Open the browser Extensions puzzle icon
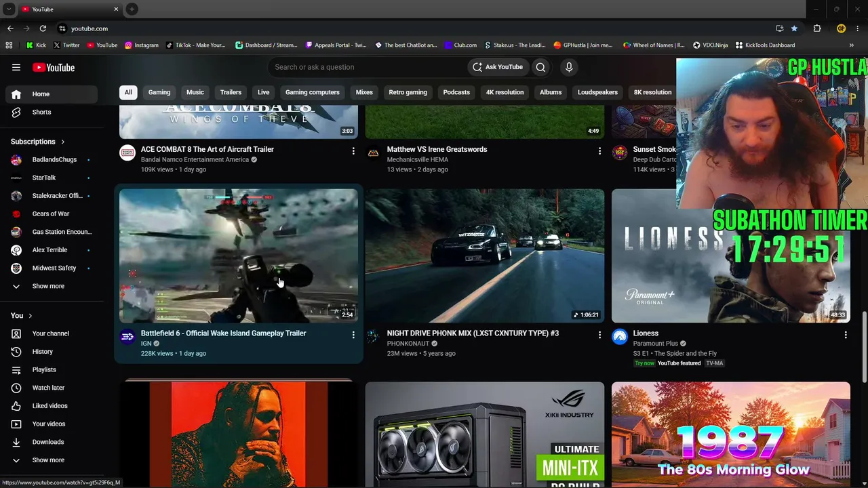Image resolution: width=868 pixels, height=488 pixels. 817,28
